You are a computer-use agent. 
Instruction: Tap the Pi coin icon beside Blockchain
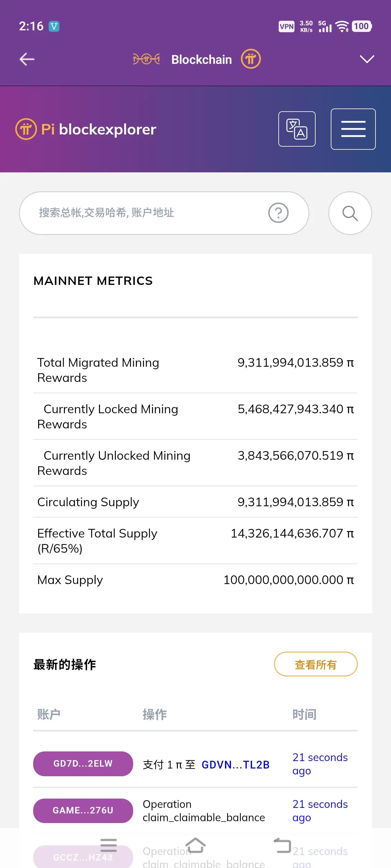pos(251,59)
